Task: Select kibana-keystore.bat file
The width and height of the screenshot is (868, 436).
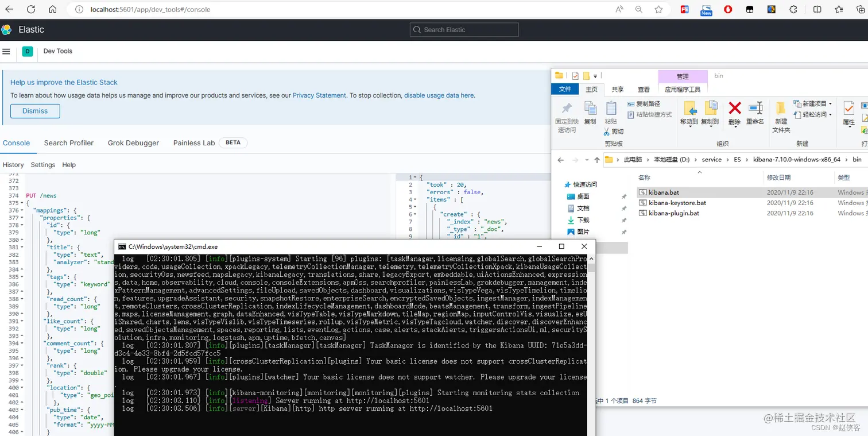Action: (677, 203)
